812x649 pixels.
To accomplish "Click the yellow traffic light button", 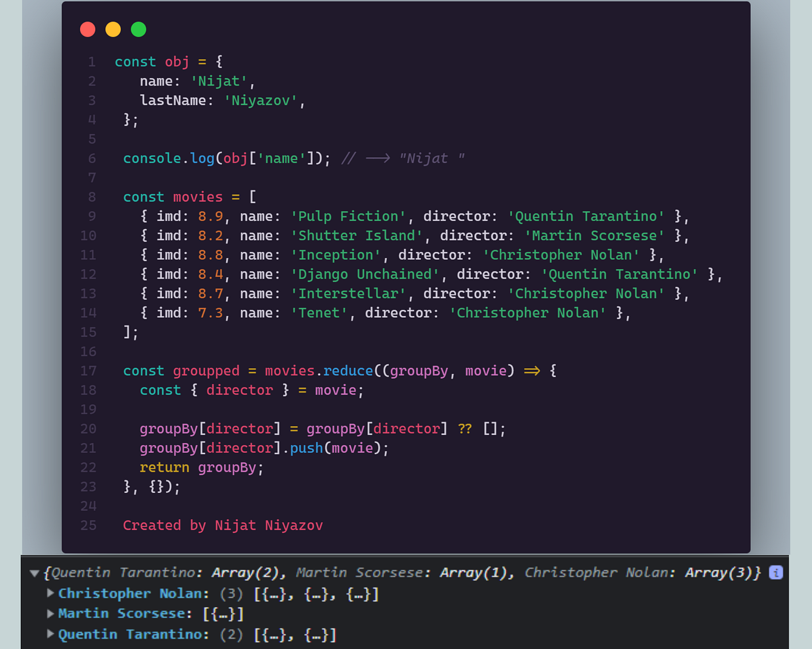I will 113,29.
